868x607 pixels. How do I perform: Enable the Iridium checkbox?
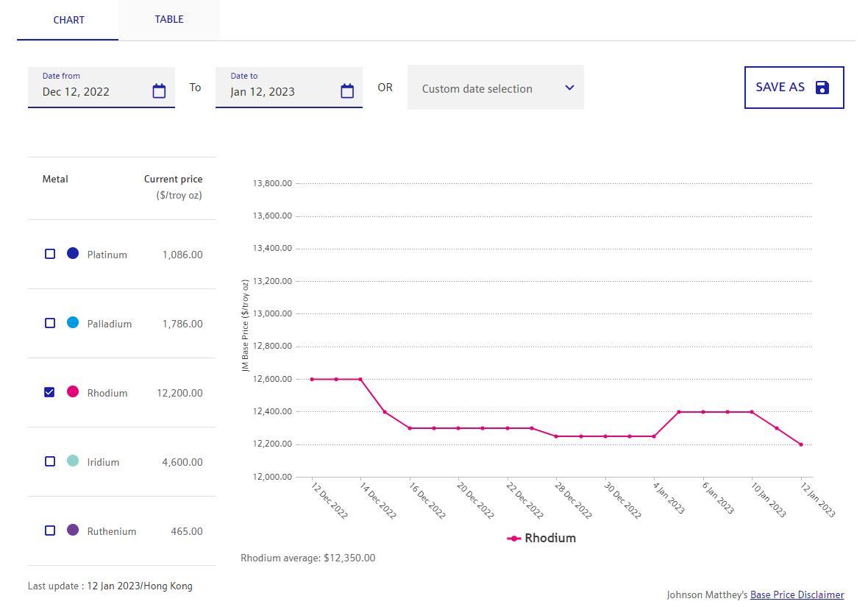[50, 461]
